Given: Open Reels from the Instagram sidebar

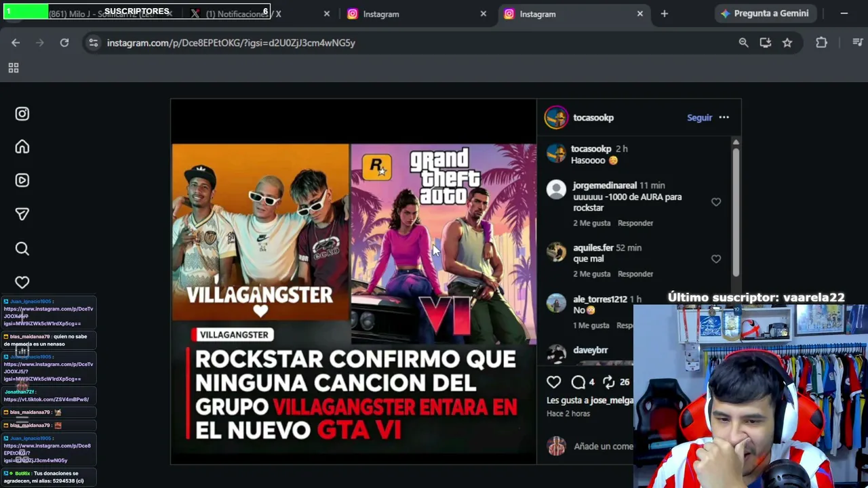Looking at the screenshot, I should pyautogui.click(x=22, y=180).
